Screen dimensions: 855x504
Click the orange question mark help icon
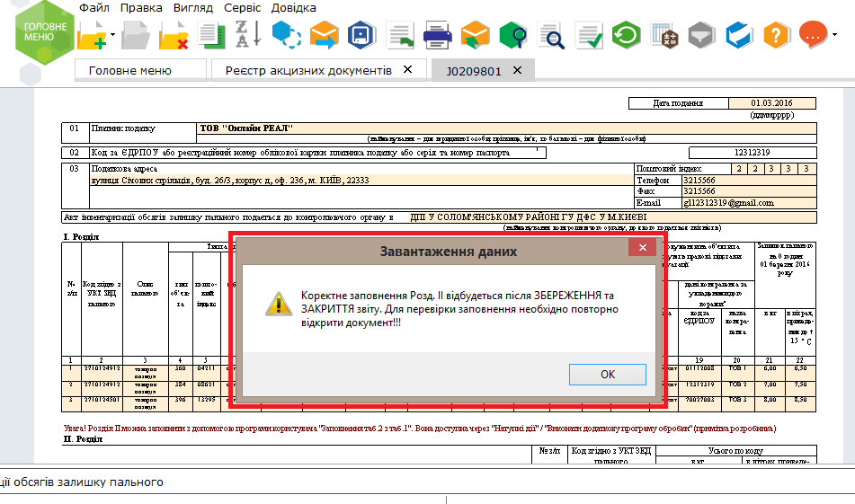coord(776,36)
